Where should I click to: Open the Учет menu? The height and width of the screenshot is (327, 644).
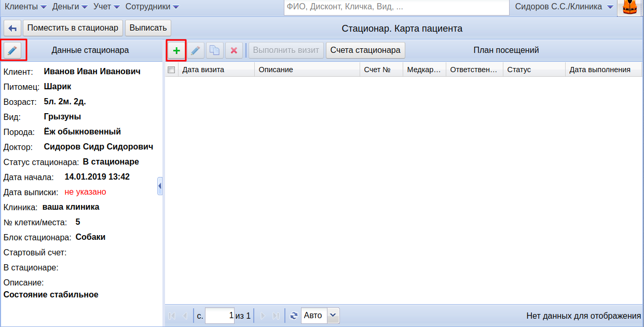coord(106,7)
